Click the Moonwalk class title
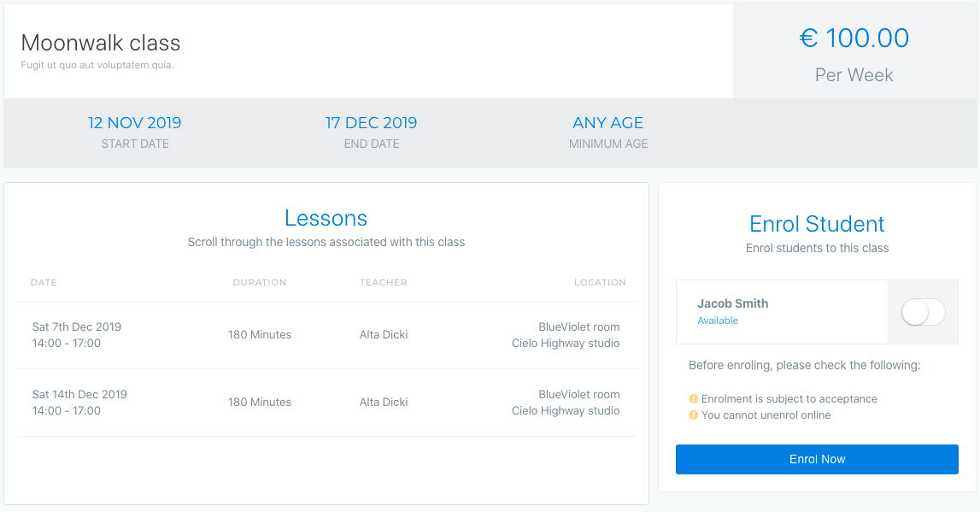 pos(101,43)
